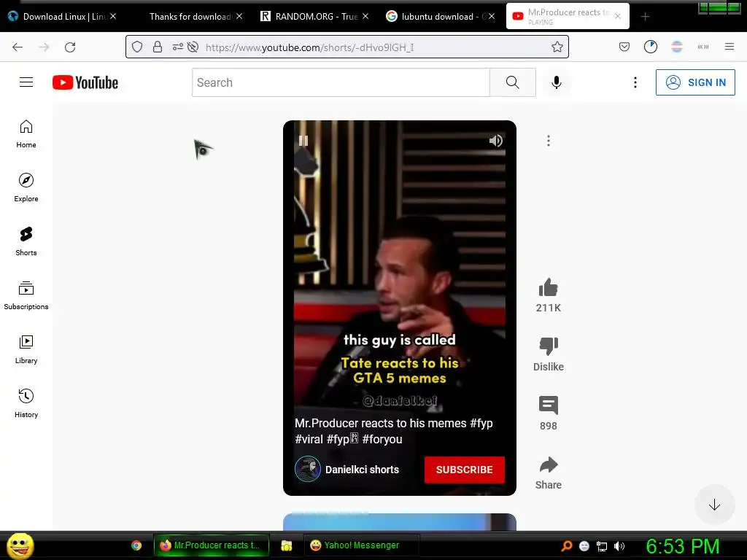Open the next Short thumbnail below

(399, 522)
